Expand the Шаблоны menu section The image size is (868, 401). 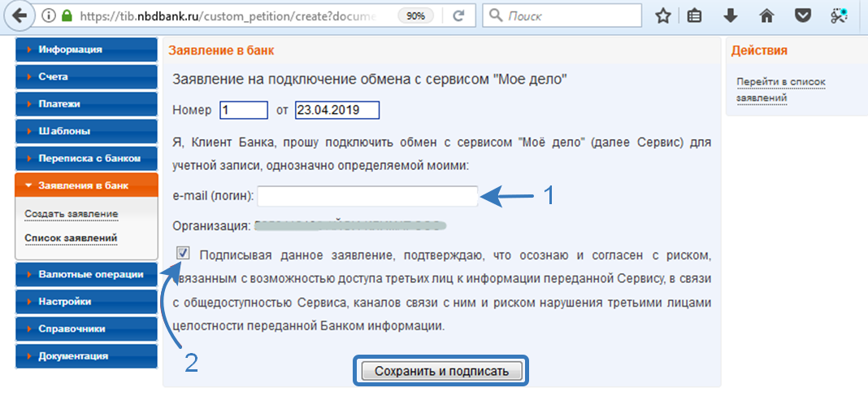[x=86, y=131]
